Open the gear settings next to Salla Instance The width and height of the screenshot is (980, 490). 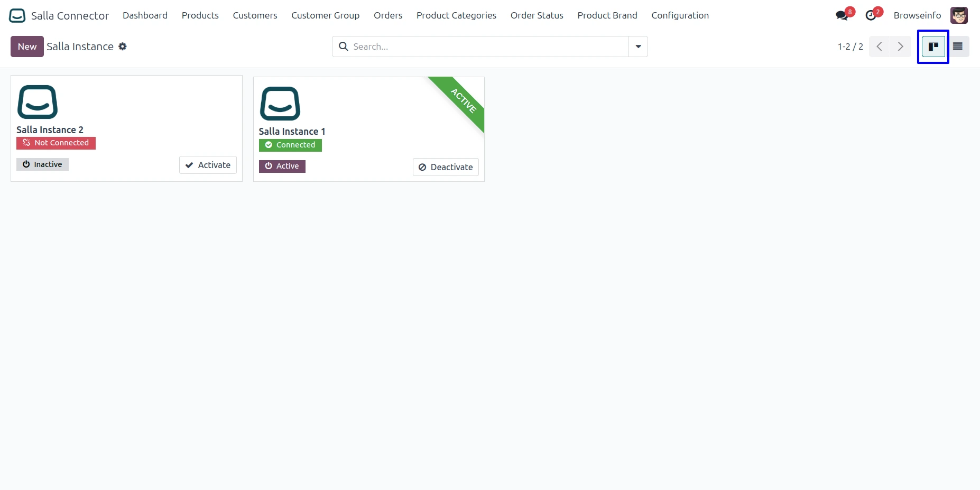(123, 47)
